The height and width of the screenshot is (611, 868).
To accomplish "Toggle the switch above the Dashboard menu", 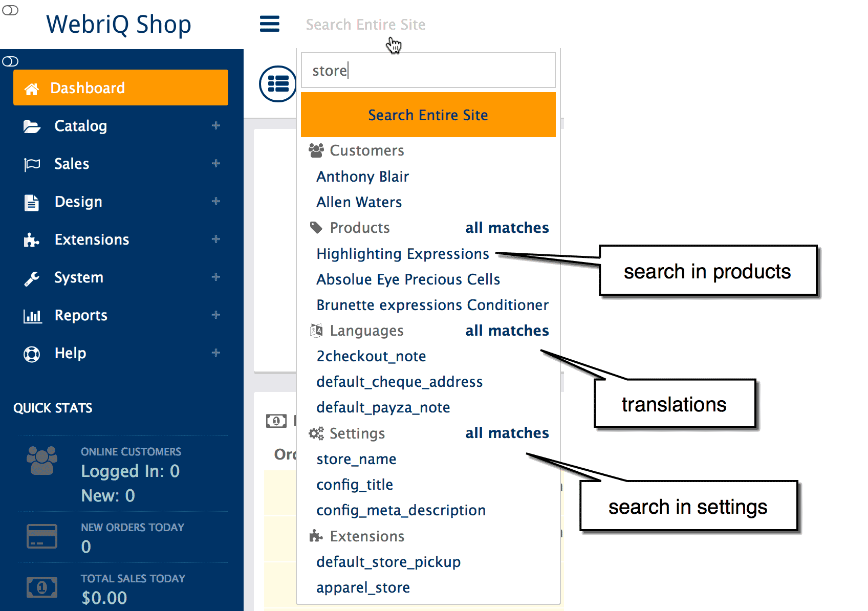I will pyautogui.click(x=10, y=61).
